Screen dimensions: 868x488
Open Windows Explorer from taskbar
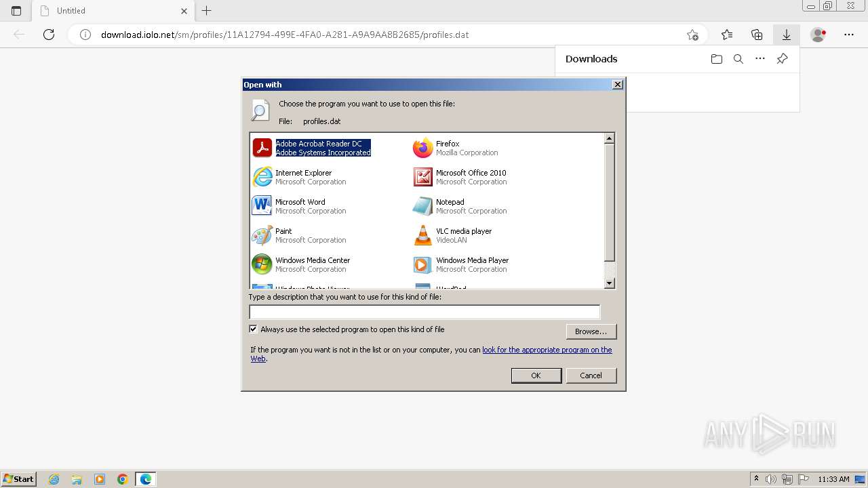77,479
